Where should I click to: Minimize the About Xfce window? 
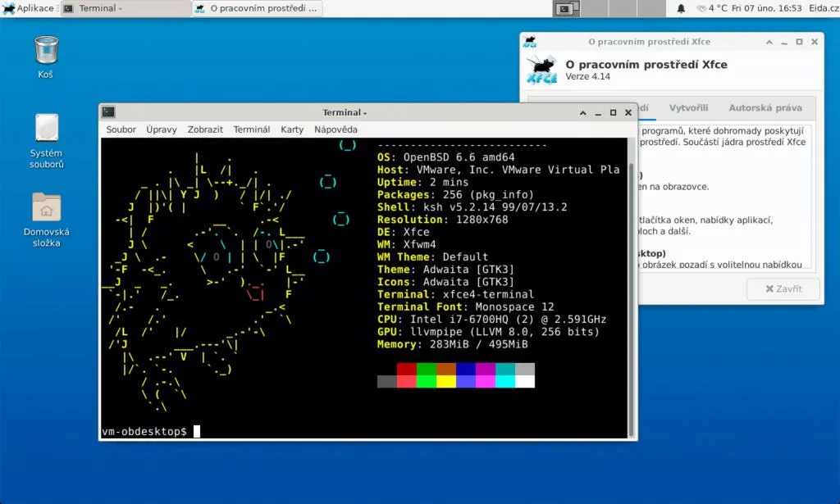(x=784, y=42)
